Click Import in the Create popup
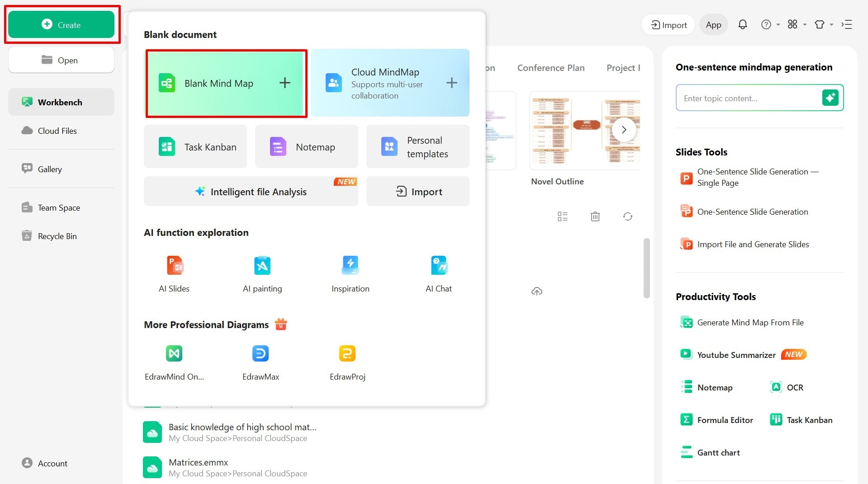 [418, 192]
